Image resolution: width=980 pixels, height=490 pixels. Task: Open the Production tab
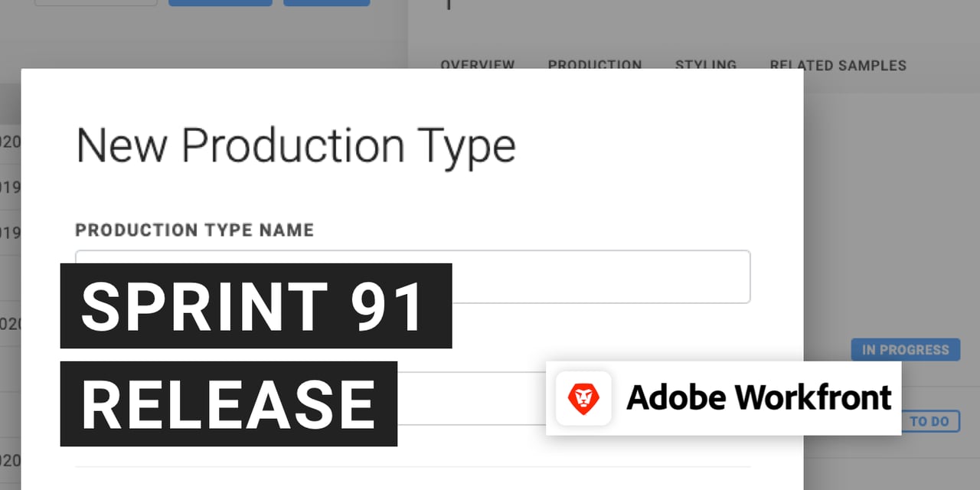pos(594,65)
